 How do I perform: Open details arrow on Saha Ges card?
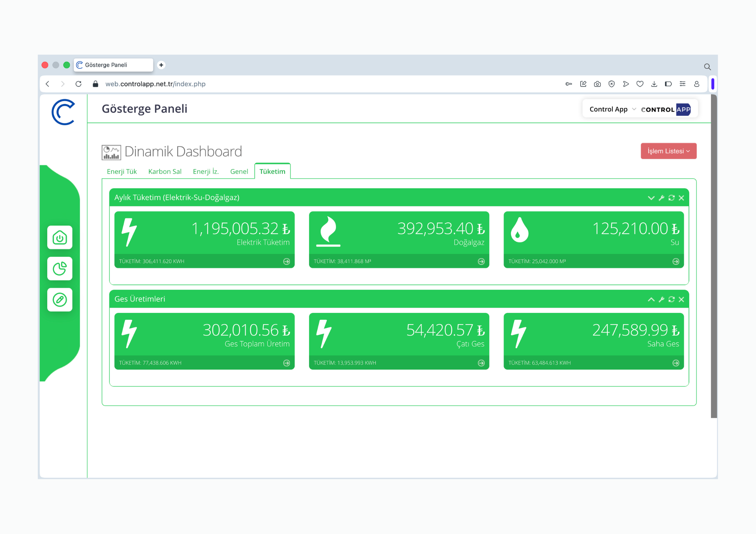[676, 363]
